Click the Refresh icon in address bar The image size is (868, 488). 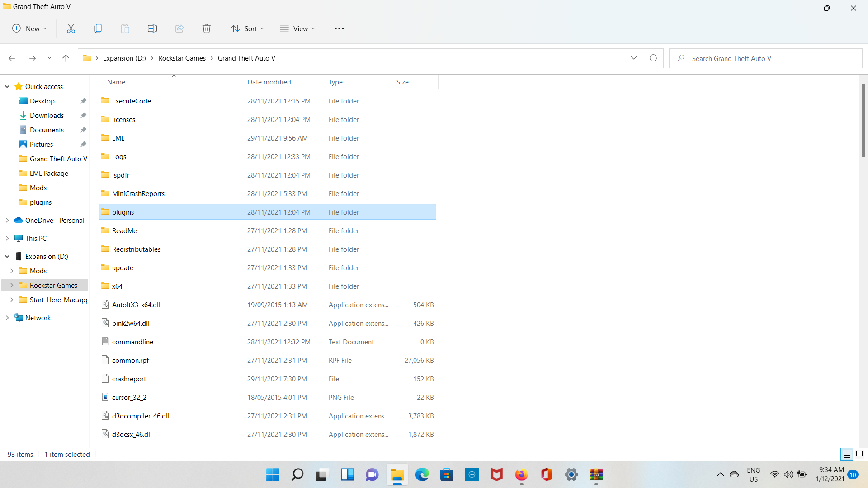(653, 58)
